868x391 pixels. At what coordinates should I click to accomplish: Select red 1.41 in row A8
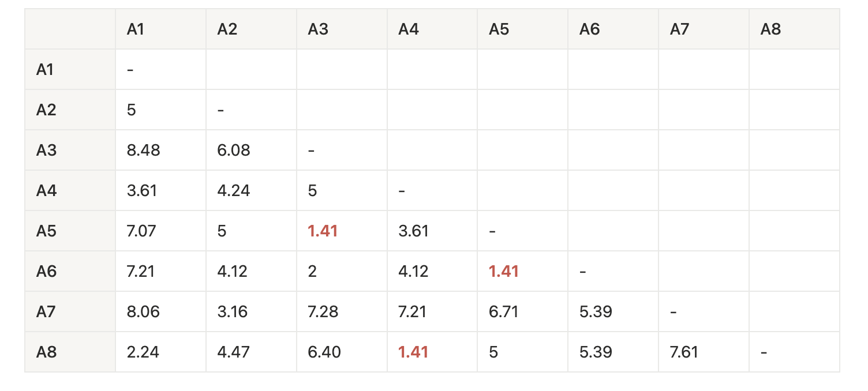[x=413, y=352]
